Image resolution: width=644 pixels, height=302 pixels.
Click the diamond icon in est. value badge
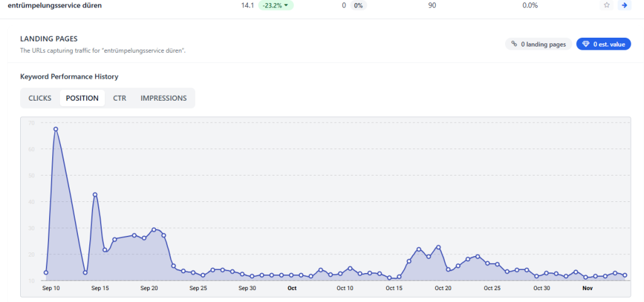(586, 44)
